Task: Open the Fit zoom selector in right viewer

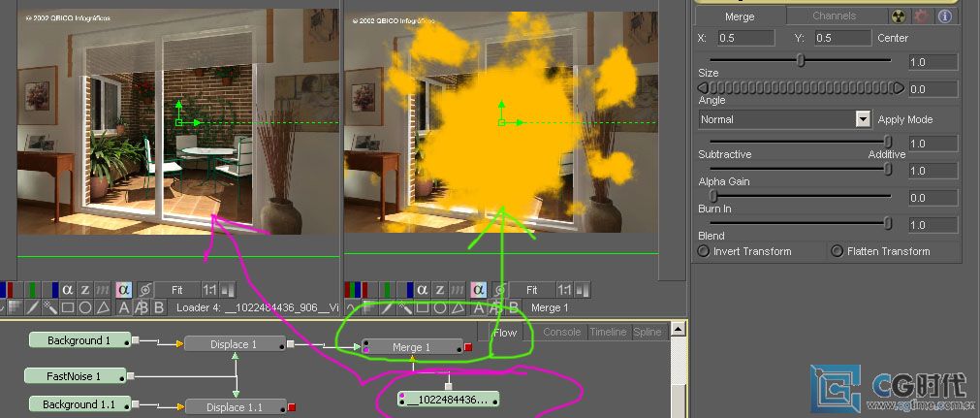Action: [x=531, y=289]
